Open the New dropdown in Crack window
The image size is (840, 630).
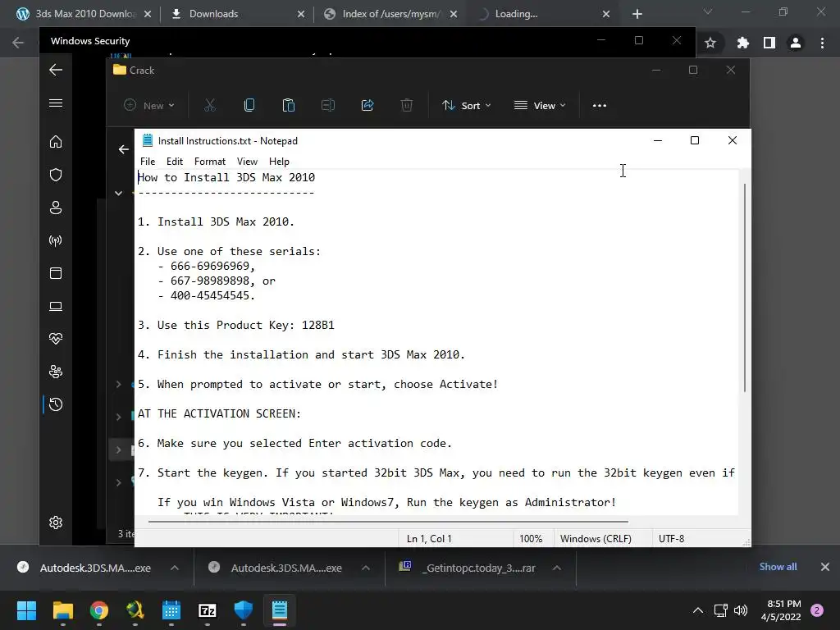click(149, 106)
